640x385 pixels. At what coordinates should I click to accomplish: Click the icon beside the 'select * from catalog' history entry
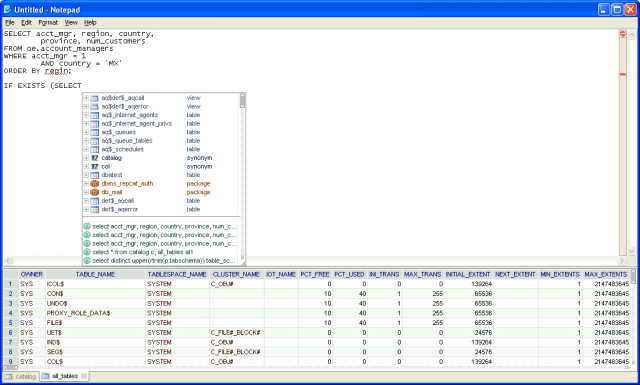pyautogui.click(x=87, y=252)
